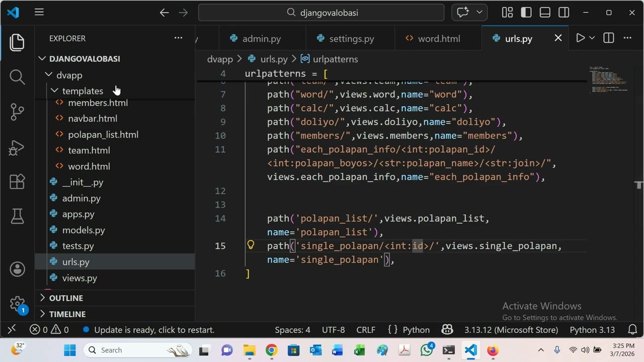The width and height of the screenshot is (644, 362).
Task: Click the djangovalobasi search box
Action: (321, 13)
